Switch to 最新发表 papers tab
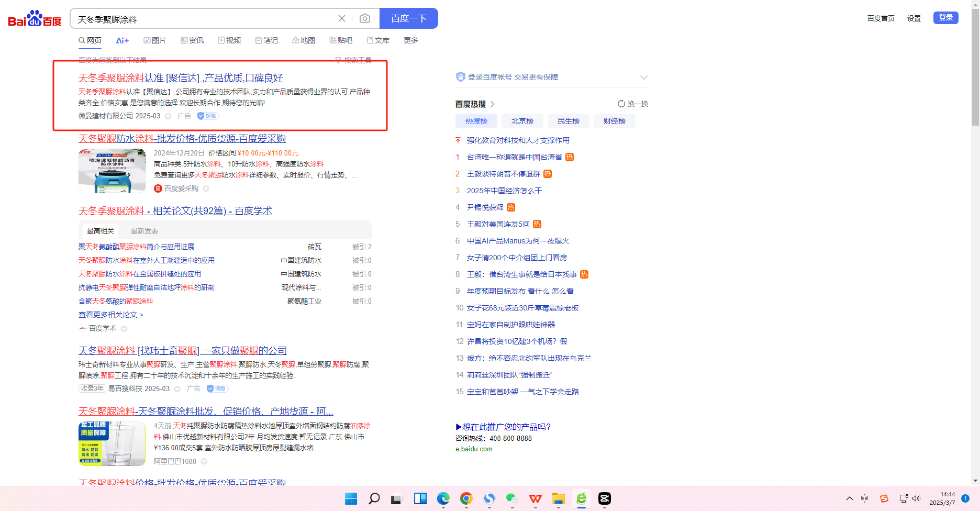Image resolution: width=980 pixels, height=511 pixels. click(144, 231)
